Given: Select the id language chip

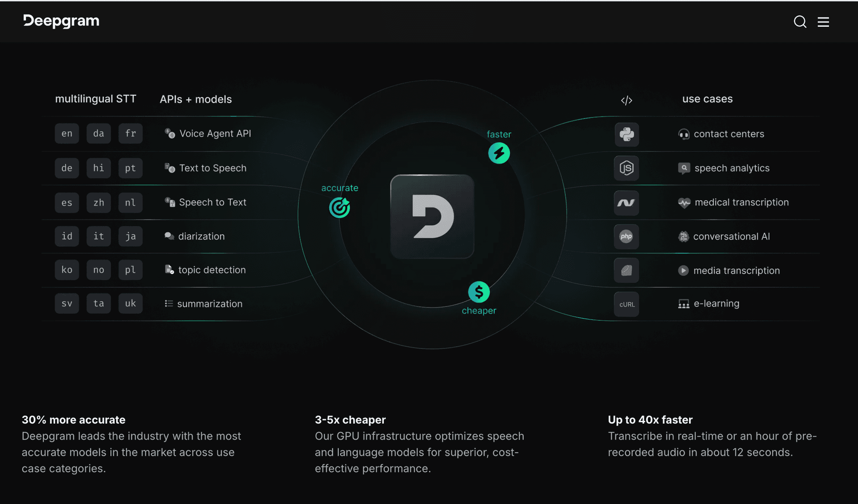Looking at the screenshot, I should 67,236.
